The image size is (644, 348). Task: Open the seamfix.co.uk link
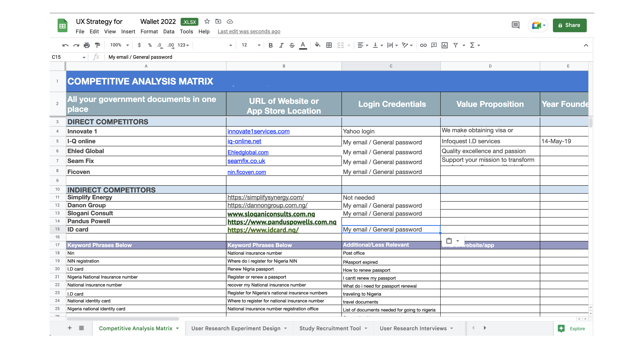pos(246,161)
